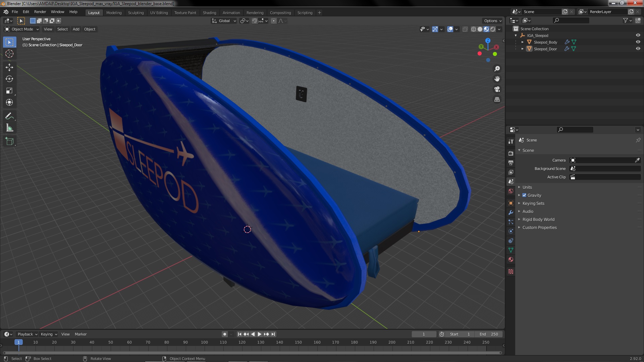This screenshot has width=644, height=362.
Task: Expand the Keying Sets panel
Action: point(533,203)
